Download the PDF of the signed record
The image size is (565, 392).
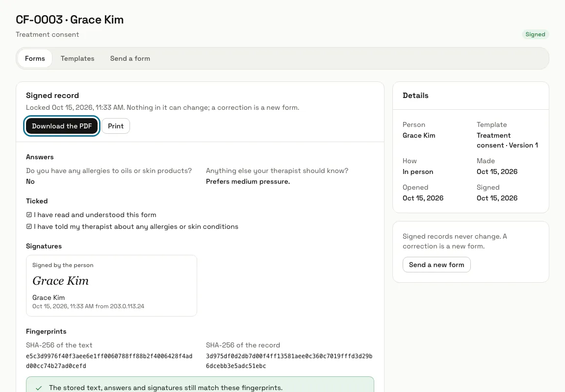pos(62,126)
